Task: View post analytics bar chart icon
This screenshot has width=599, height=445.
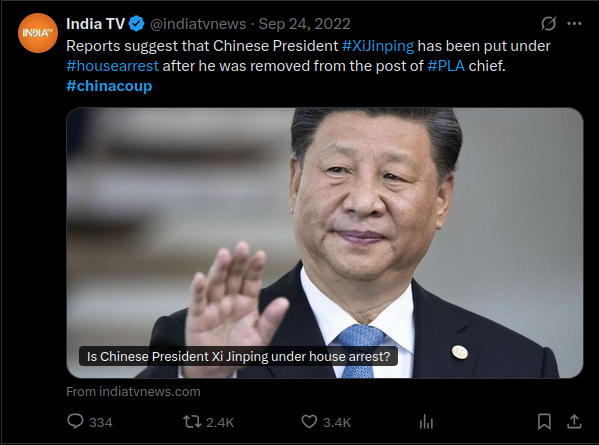Action: click(x=426, y=422)
